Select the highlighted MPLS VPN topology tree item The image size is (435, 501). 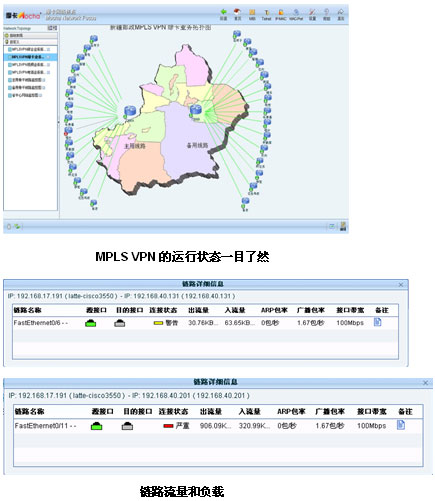click(30, 57)
